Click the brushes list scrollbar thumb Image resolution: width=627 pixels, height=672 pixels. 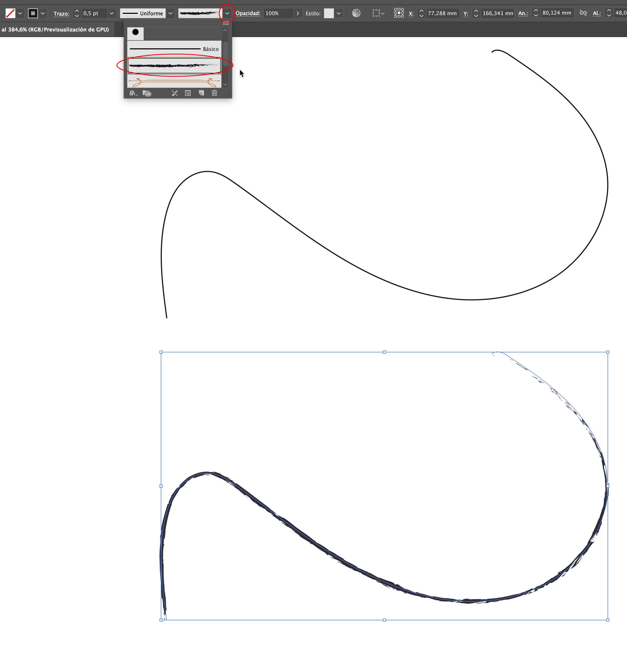225,54
